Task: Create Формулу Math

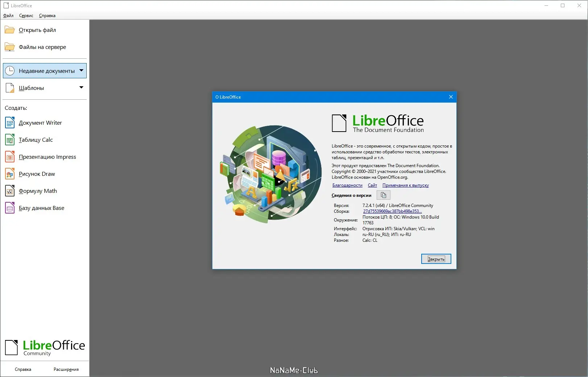Action: [x=38, y=191]
